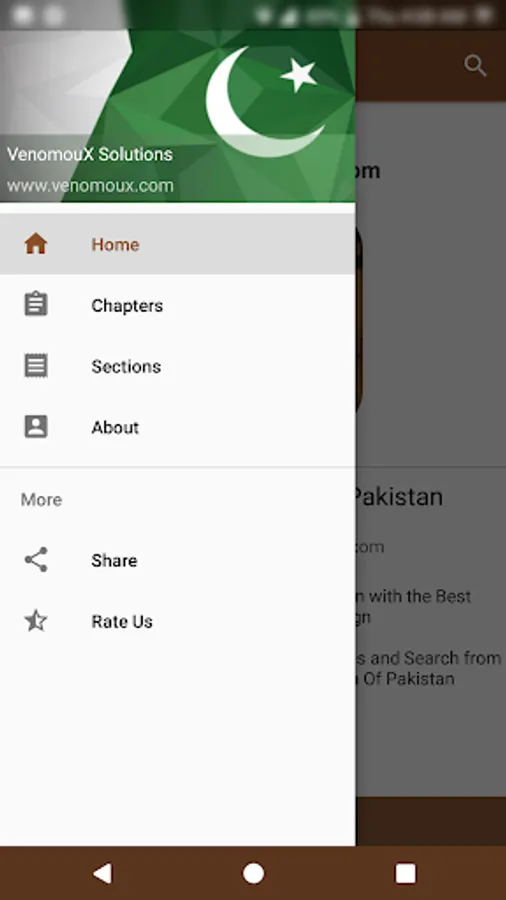Tap the Chapters clipboard icon
This screenshot has width=506, height=900.
click(x=36, y=304)
